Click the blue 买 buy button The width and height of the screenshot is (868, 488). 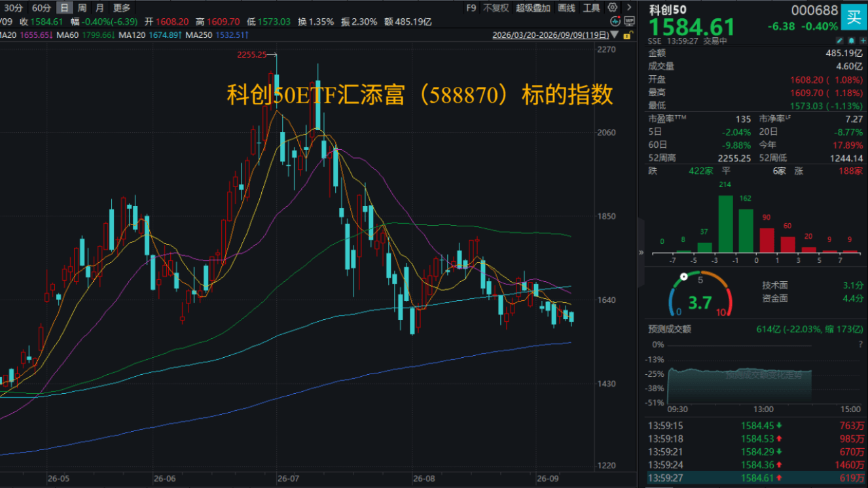point(854,16)
